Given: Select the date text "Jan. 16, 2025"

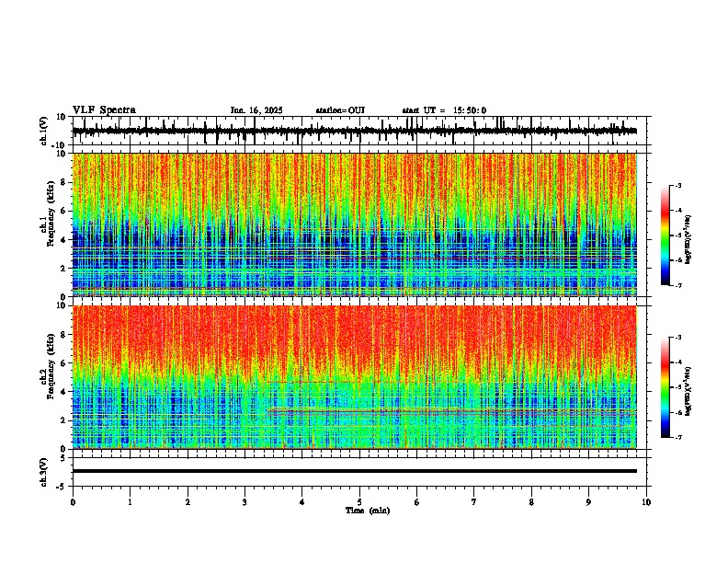Looking at the screenshot, I should click(x=256, y=110).
